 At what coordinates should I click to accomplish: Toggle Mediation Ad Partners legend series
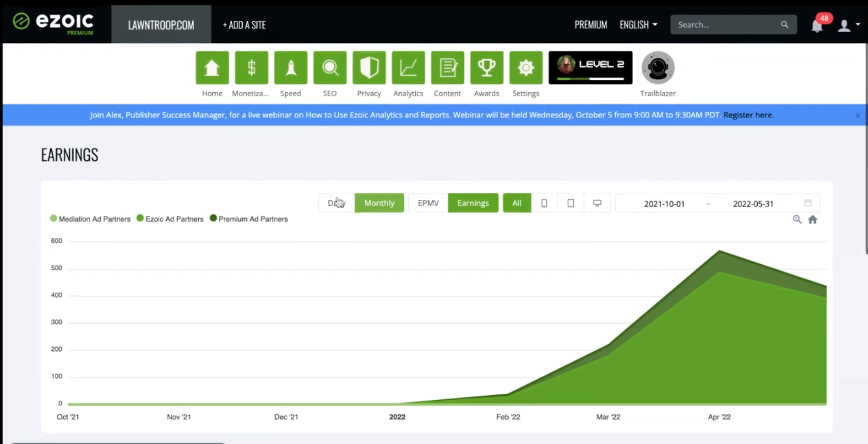(90, 219)
